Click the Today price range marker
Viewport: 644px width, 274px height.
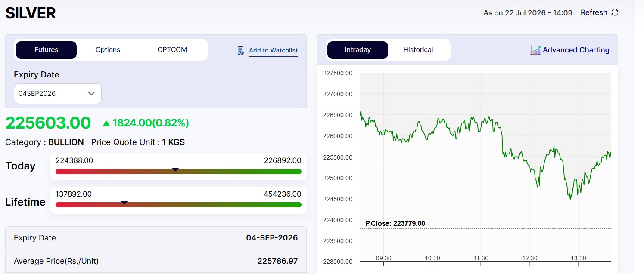(175, 170)
